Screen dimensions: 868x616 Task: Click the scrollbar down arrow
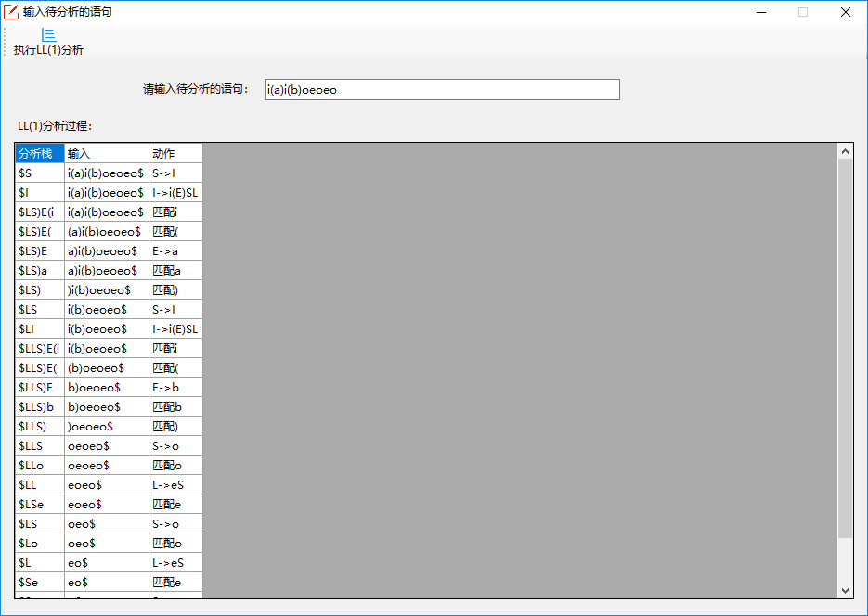pyautogui.click(x=845, y=591)
